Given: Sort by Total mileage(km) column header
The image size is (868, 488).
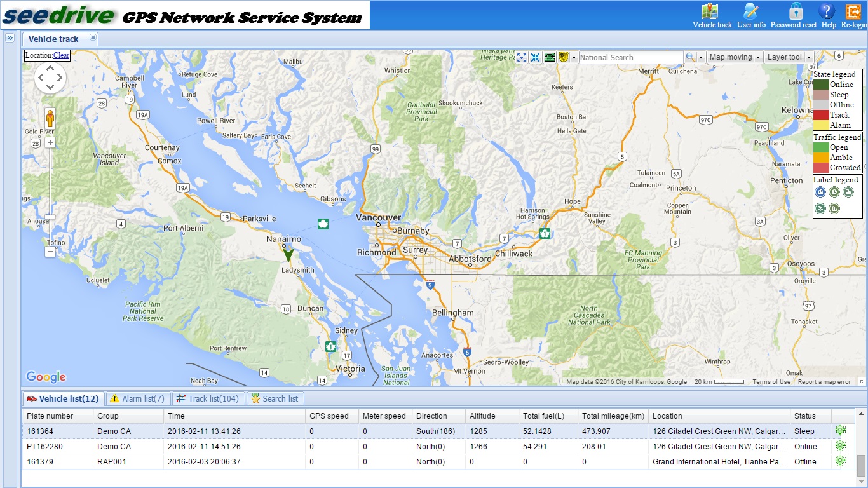Looking at the screenshot, I should pos(613,416).
